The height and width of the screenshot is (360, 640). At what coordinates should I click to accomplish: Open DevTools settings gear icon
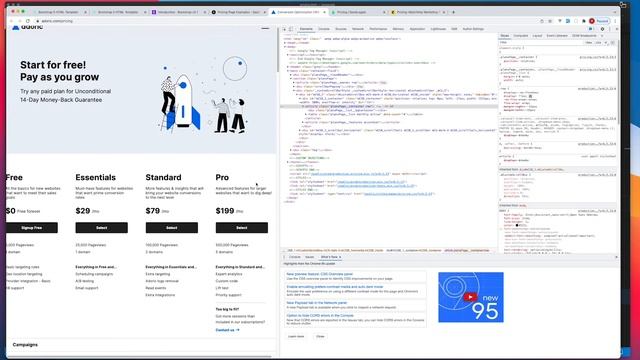[x=602, y=29]
